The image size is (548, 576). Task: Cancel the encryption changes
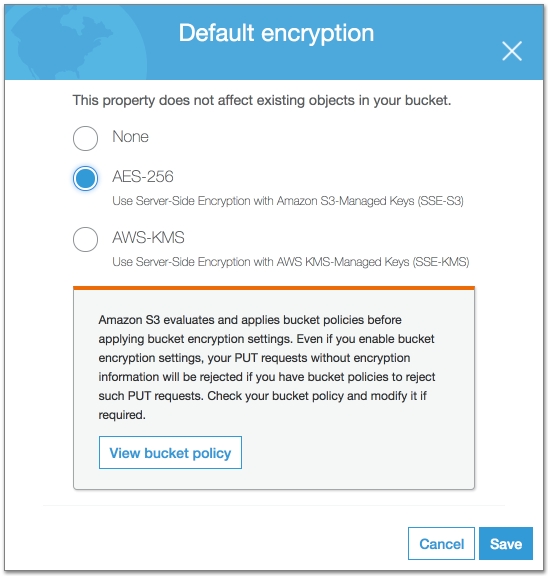(x=441, y=544)
